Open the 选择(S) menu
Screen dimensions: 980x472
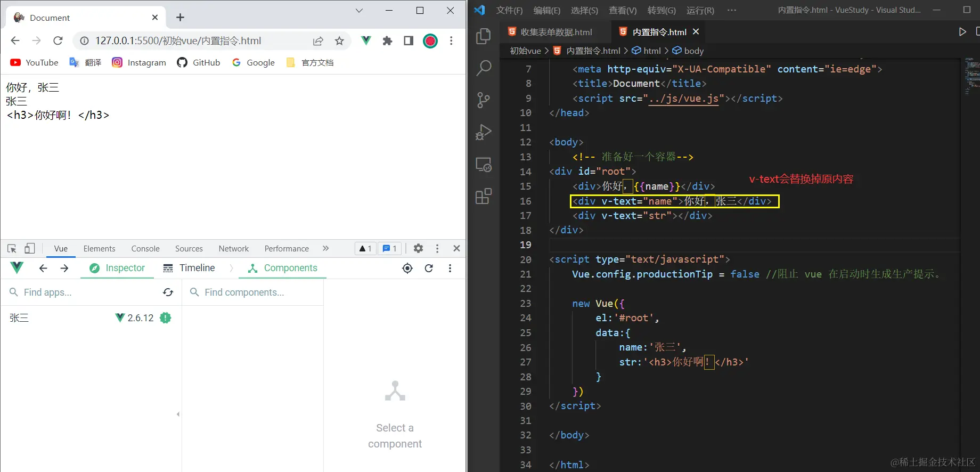point(584,10)
